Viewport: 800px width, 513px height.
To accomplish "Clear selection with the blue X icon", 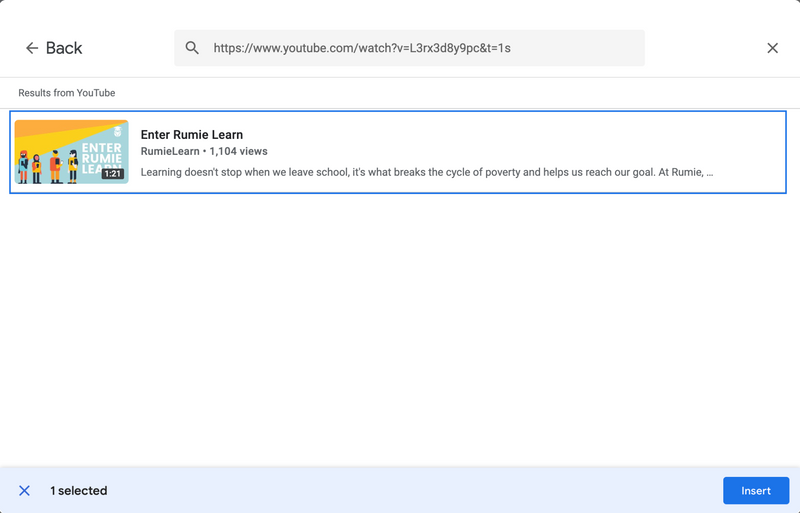I will click(x=24, y=491).
